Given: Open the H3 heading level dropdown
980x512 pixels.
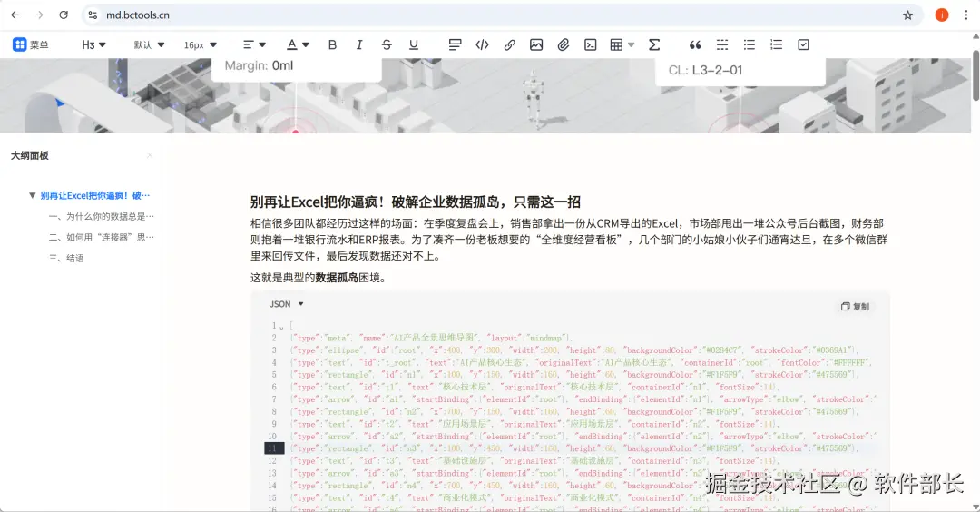Looking at the screenshot, I should [93, 44].
